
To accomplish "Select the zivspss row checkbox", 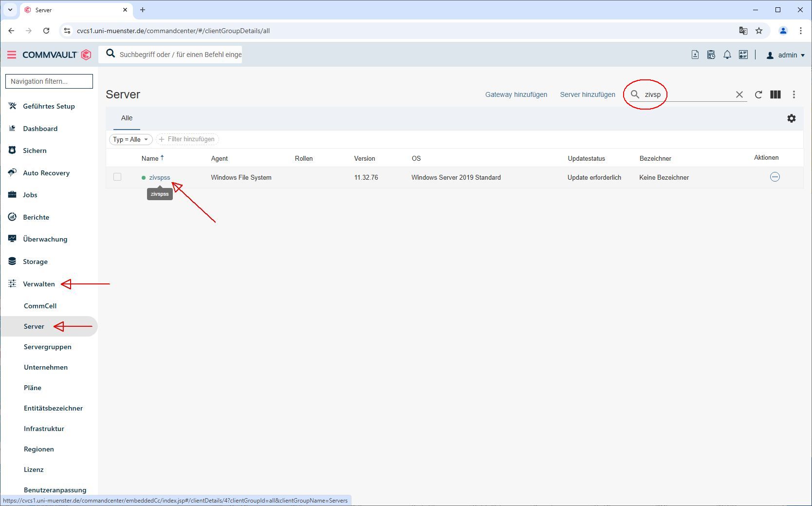I will coord(117,177).
